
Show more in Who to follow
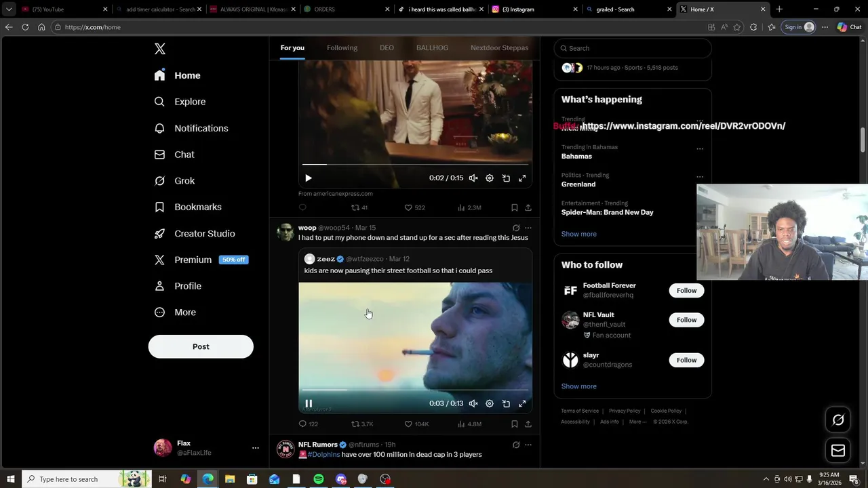click(578, 386)
